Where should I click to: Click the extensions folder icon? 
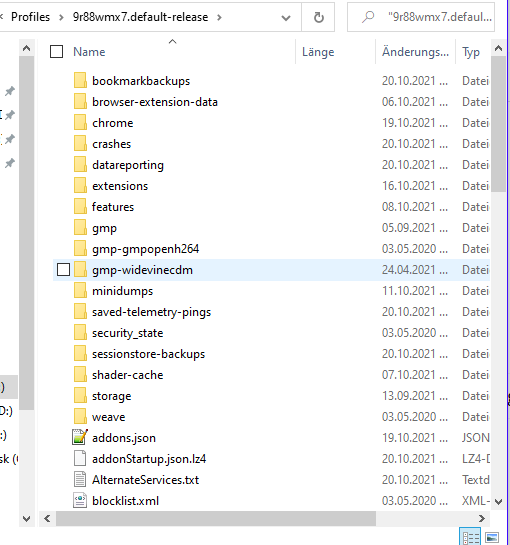pyautogui.click(x=80, y=186)
